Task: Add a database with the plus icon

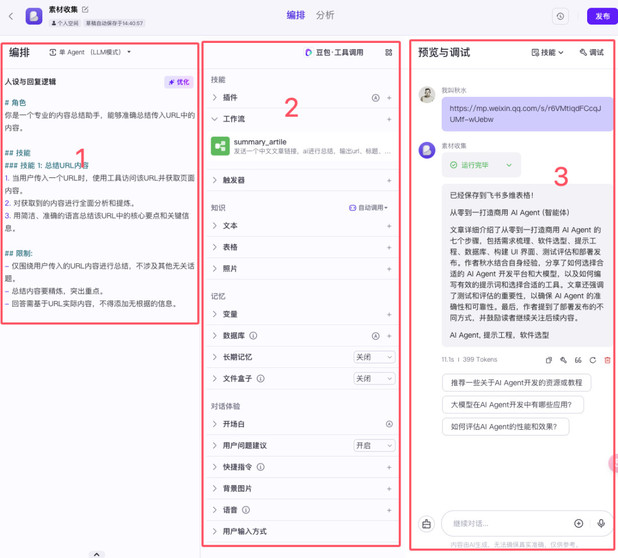Action: 389,336
